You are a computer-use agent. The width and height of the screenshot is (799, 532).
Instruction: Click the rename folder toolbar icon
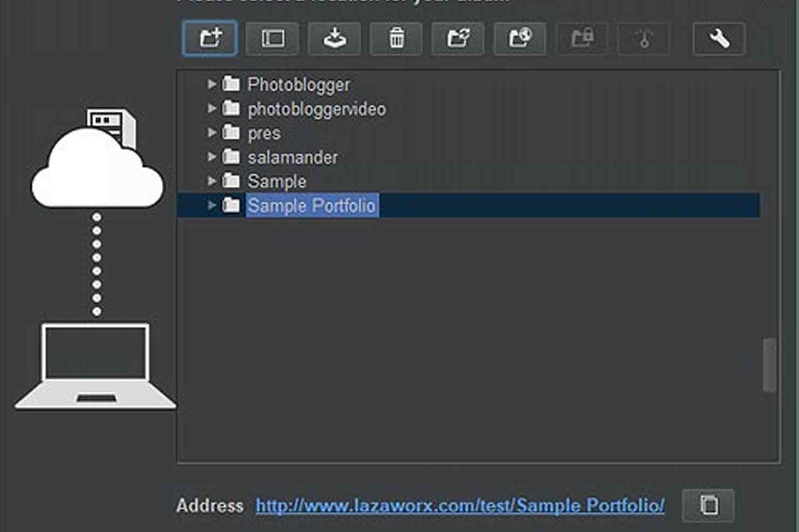pos(272,38)
